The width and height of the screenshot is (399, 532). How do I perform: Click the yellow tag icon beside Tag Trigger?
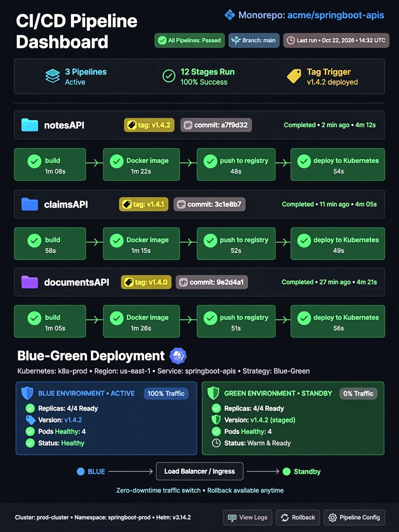click(x=294, y=76)
